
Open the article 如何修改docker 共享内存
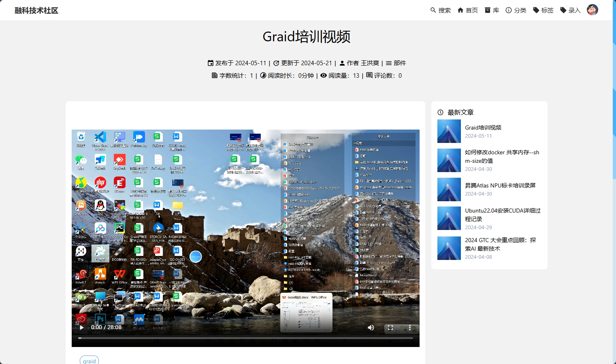[x=502, y=156]
